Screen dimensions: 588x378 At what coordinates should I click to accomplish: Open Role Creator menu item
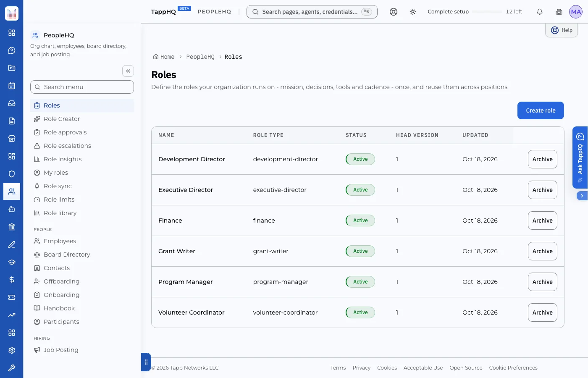click(x=82, y=119)
